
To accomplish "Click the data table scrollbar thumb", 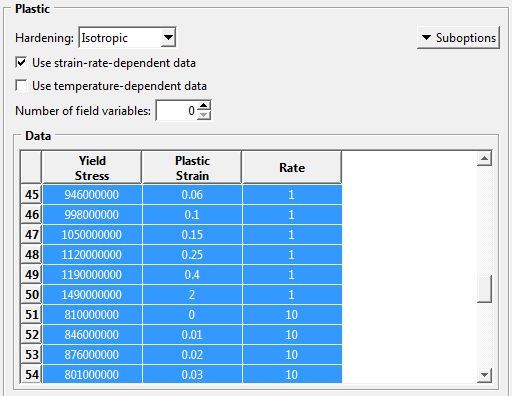I will [484, 288].
